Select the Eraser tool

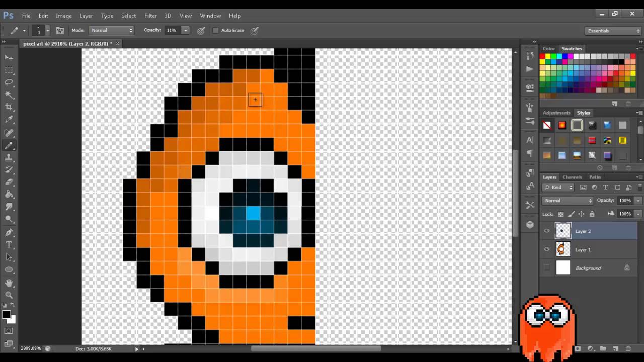[x=9, y=182]
